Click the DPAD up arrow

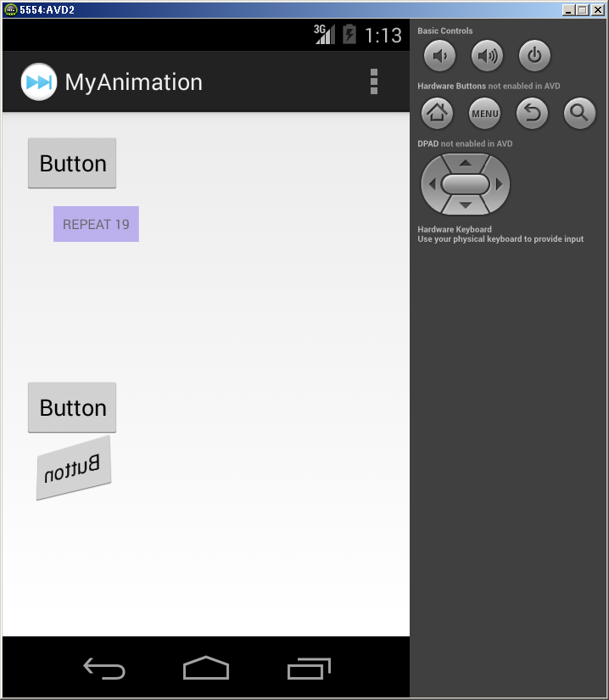click(x=466, y=163)
